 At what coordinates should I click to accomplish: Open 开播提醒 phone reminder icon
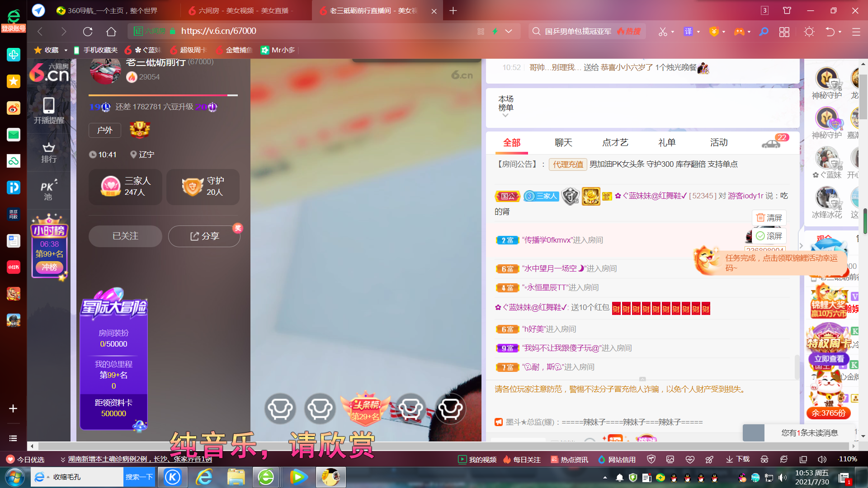coord(49,111)
